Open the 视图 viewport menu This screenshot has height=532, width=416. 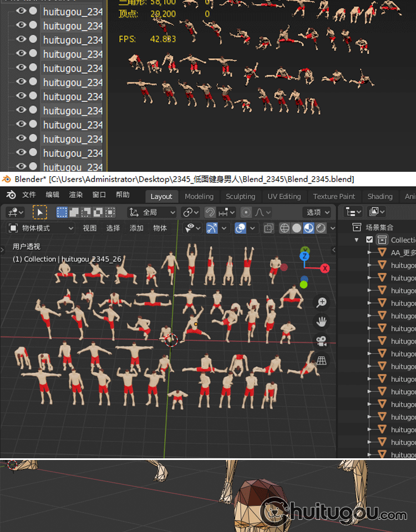[x=90, y=228]
